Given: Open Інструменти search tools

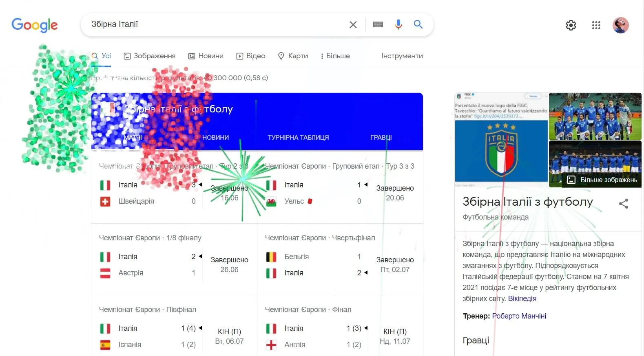Looking at the screenshot, I should click(402, 56).
